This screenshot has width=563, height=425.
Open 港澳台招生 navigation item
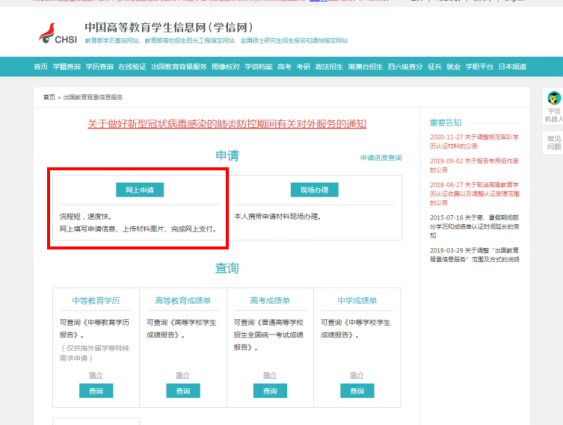click(365, 66)
